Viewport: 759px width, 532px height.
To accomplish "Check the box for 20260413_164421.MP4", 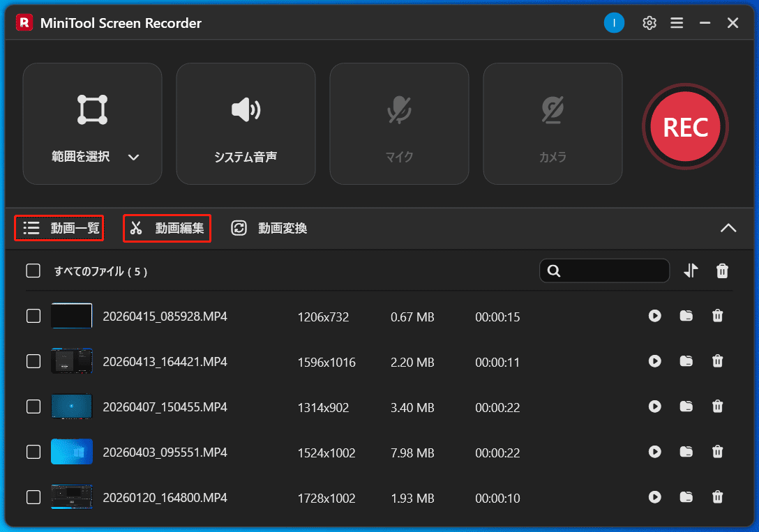I will point(33,361).
